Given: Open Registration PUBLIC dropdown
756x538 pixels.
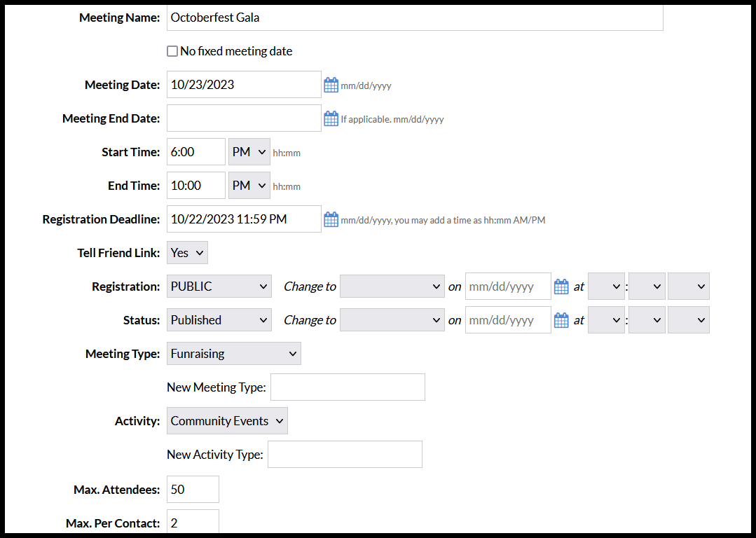Looking at the screenshot, I should click(x=219, y=287).
